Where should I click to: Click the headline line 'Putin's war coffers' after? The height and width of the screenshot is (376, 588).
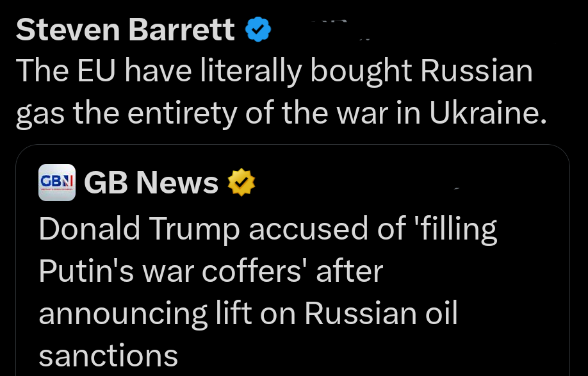(x=210, y=272)
